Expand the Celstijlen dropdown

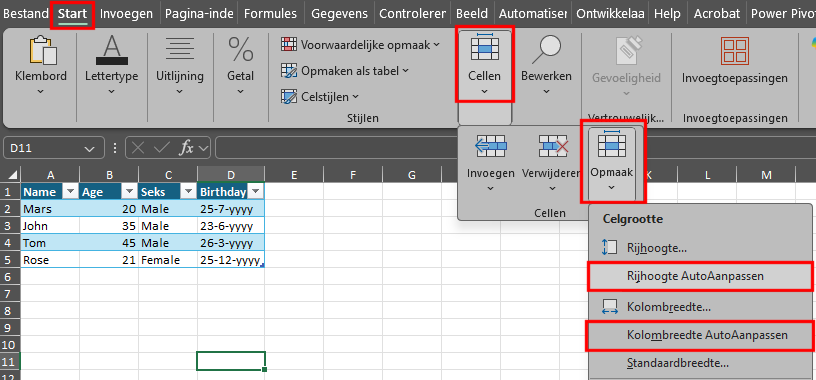point(355,96)
